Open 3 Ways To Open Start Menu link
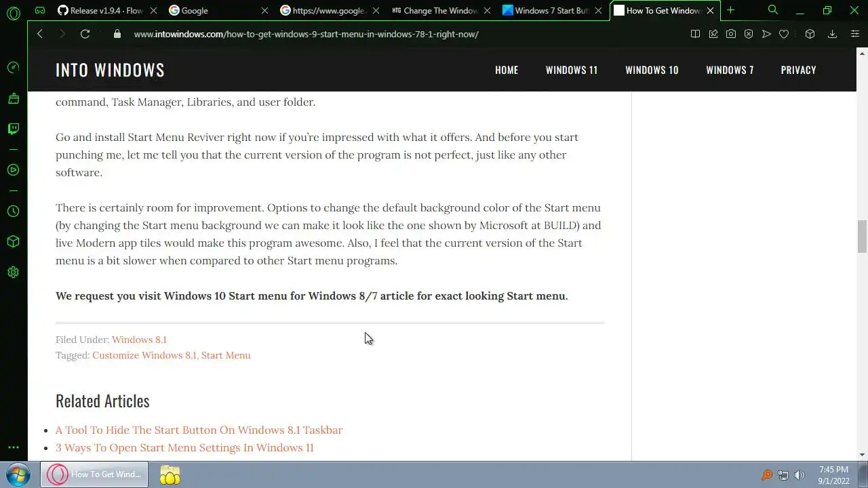Screen dimensions: 868x488 (184, 447)
